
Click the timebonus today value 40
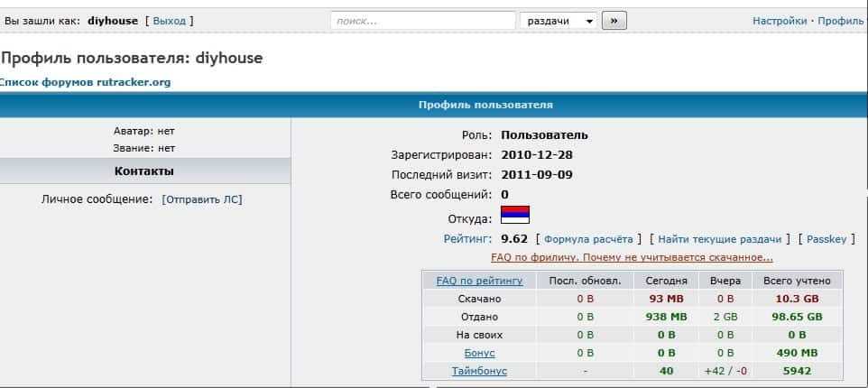[x=667, y=371]
